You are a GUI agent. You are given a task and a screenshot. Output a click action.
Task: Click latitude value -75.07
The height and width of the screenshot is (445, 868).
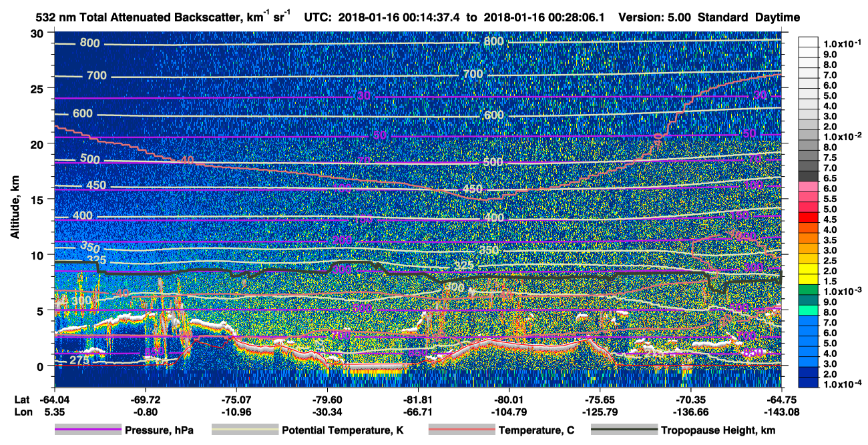click(x=236, y=400)
